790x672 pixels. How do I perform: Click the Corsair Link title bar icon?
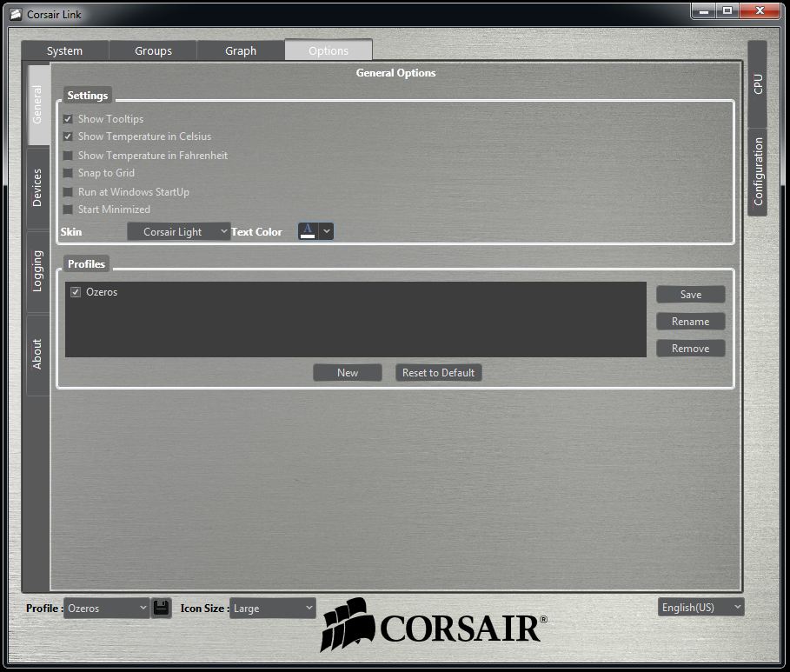coord(16,14)
